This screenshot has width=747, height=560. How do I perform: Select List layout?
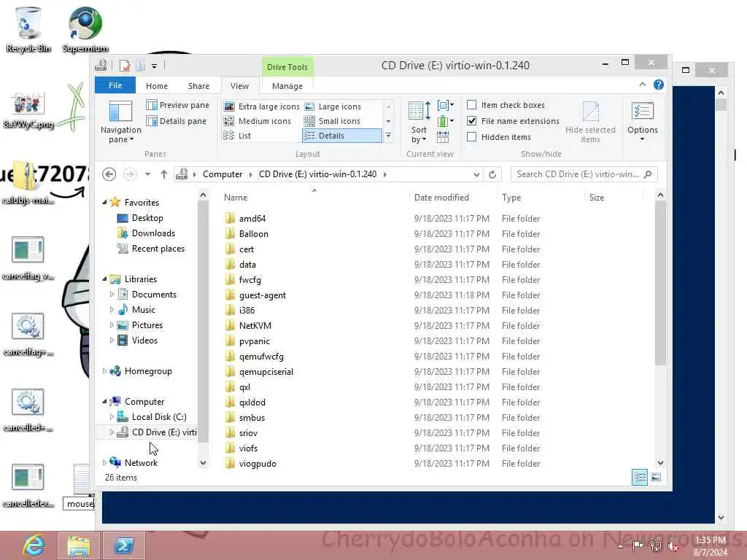click(x=237, y=136)
